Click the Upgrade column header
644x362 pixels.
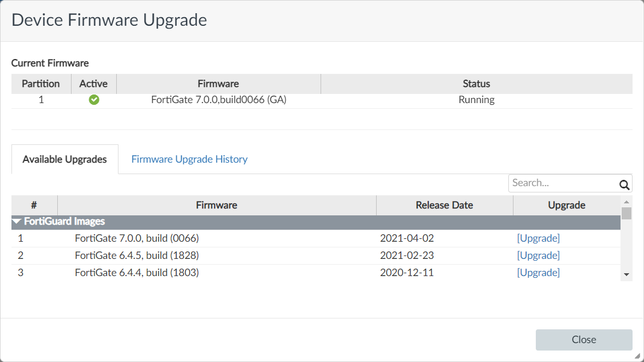tap(567, 205)
